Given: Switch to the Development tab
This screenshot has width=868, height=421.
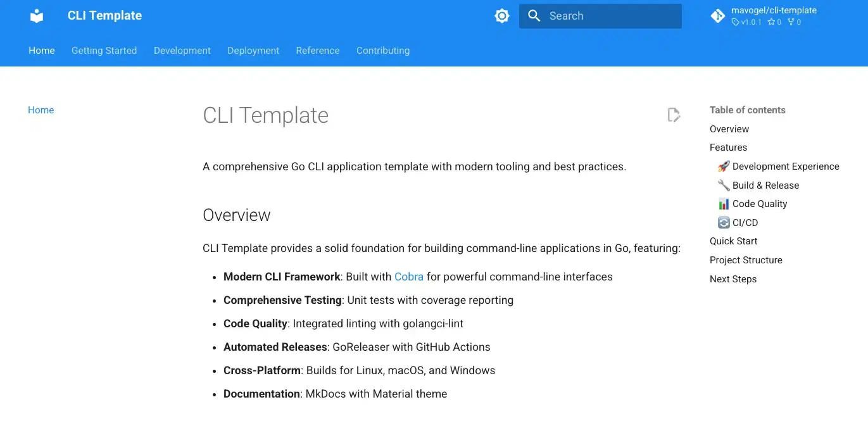Looking at the screenshot, I should 182,51.
